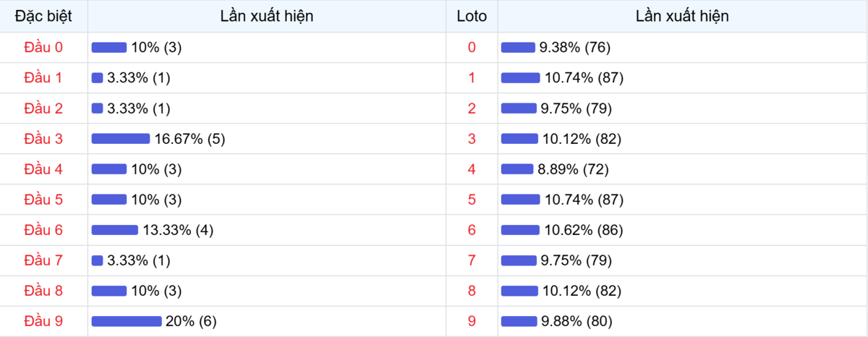The height and width of the screenshot is (337, 868).
Task: Select the Đầu 3 row label
Action: [43, 139]
